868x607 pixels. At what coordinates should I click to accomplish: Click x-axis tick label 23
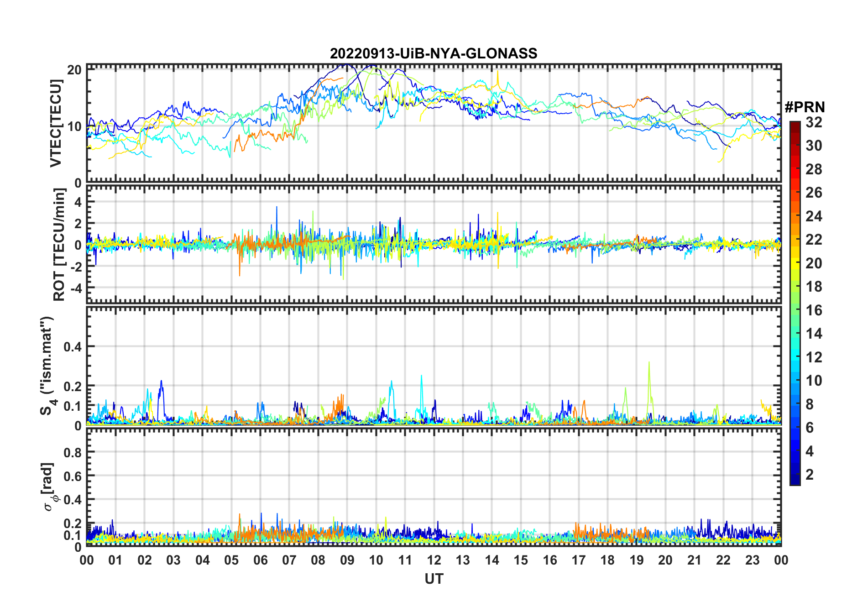click(752, 560)
